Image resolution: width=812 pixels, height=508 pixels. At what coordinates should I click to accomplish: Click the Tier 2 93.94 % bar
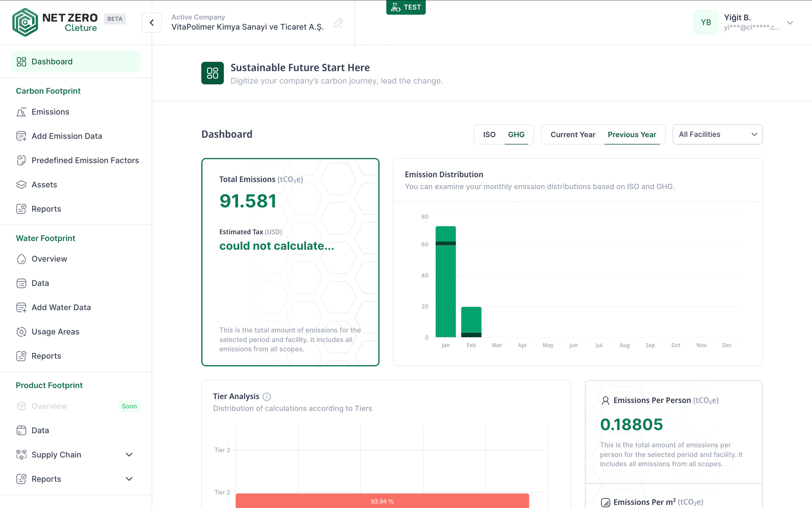(382, 501)
